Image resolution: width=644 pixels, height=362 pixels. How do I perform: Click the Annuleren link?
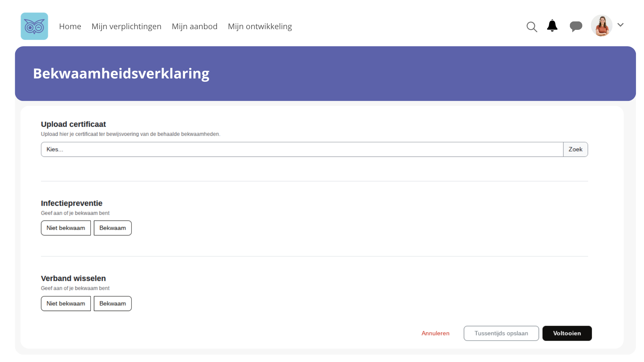click(x=435, y=333)
